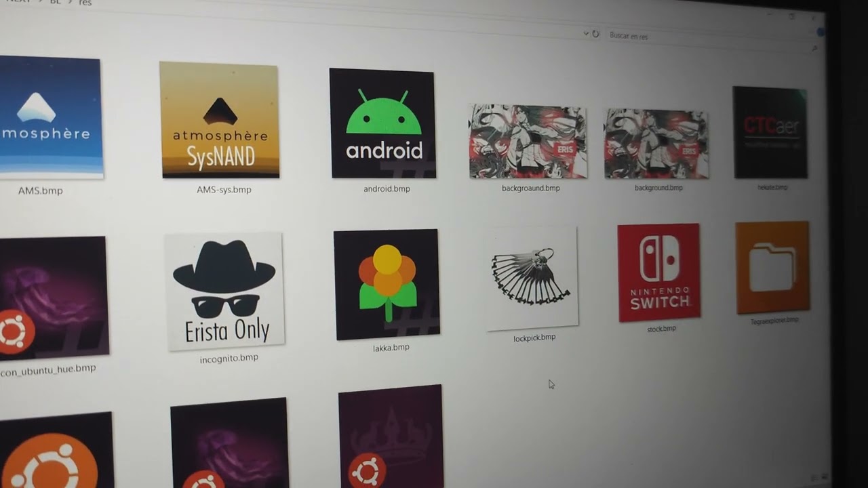Click the AMS-sys.bmp file name

224,190
